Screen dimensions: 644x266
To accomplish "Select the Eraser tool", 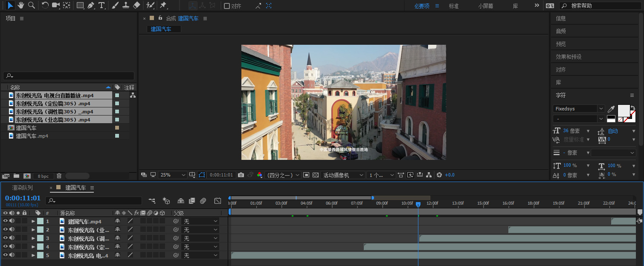I will [136, 5].
